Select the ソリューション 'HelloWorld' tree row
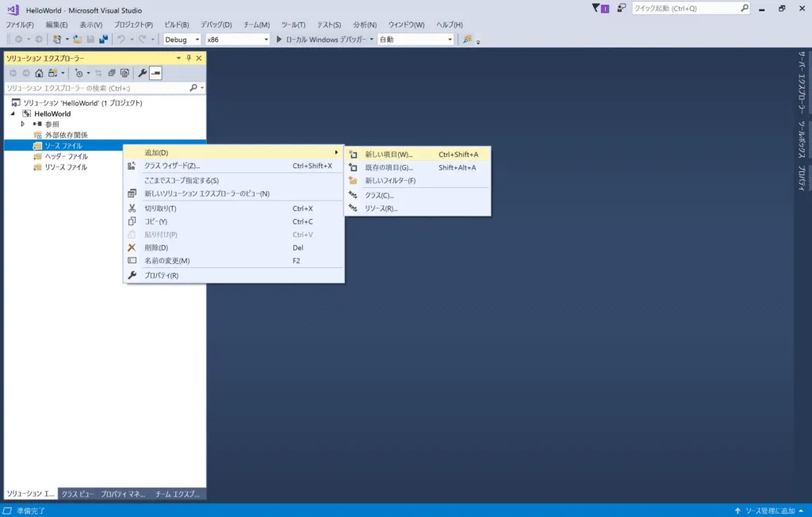 pyautogui.click(x=105, y=102)
